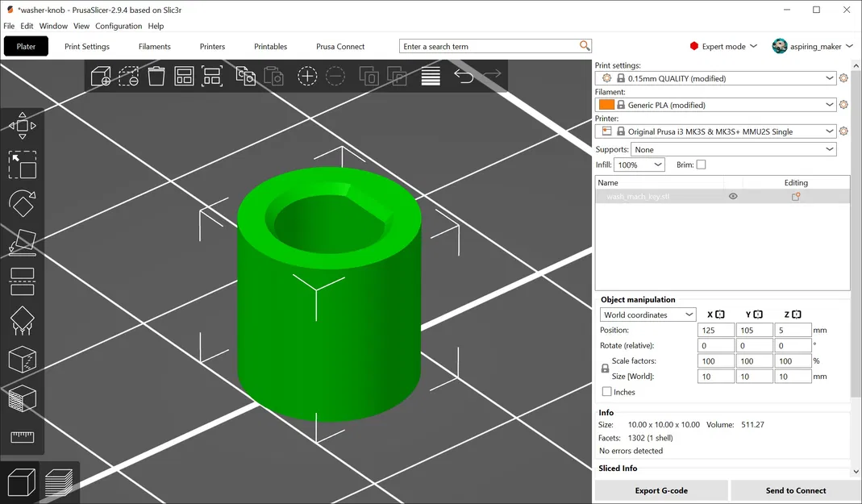Click the Arrange objects icon

point(184,77)
